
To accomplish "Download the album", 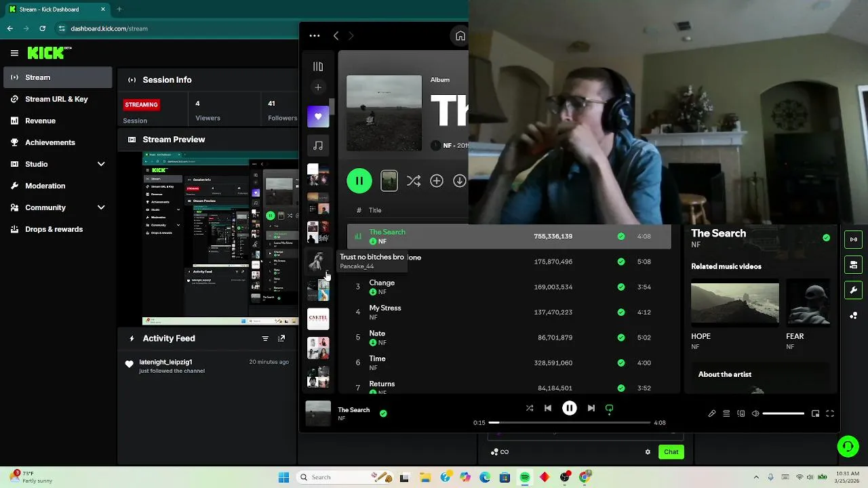I will pyautogui.click(x=460, y=181).
